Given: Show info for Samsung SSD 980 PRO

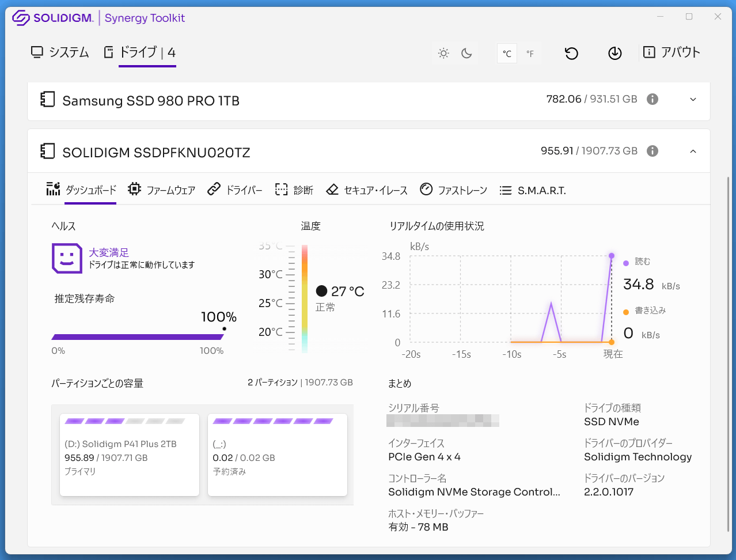Looking at the screenshot, I should [x=652, y=99].
